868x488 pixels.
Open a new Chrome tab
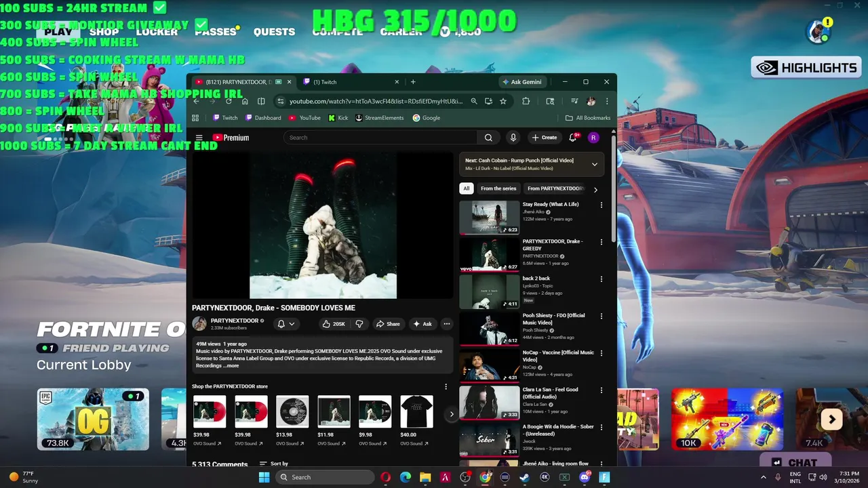tap(413, 82)
